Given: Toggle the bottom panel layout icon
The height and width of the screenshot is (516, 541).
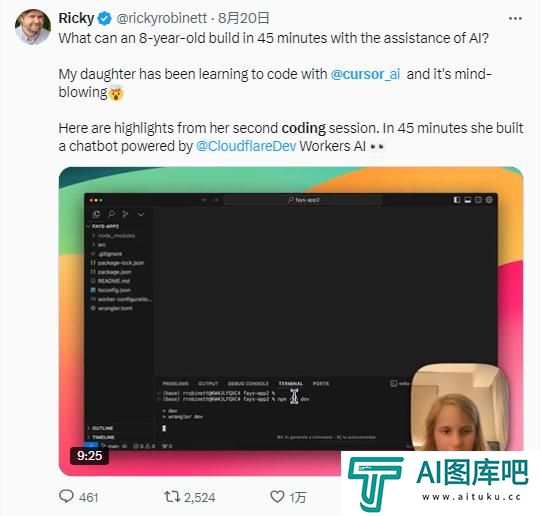Looking at the screenshot, I should click(468, 200).
